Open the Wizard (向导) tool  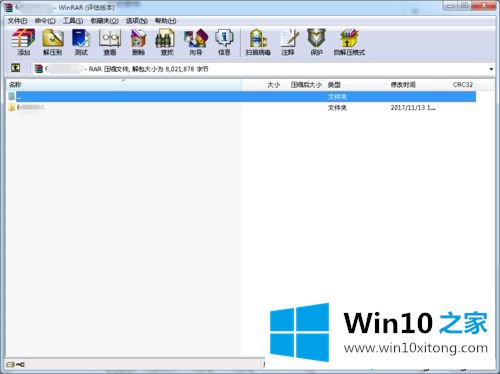tap(196, 42)
